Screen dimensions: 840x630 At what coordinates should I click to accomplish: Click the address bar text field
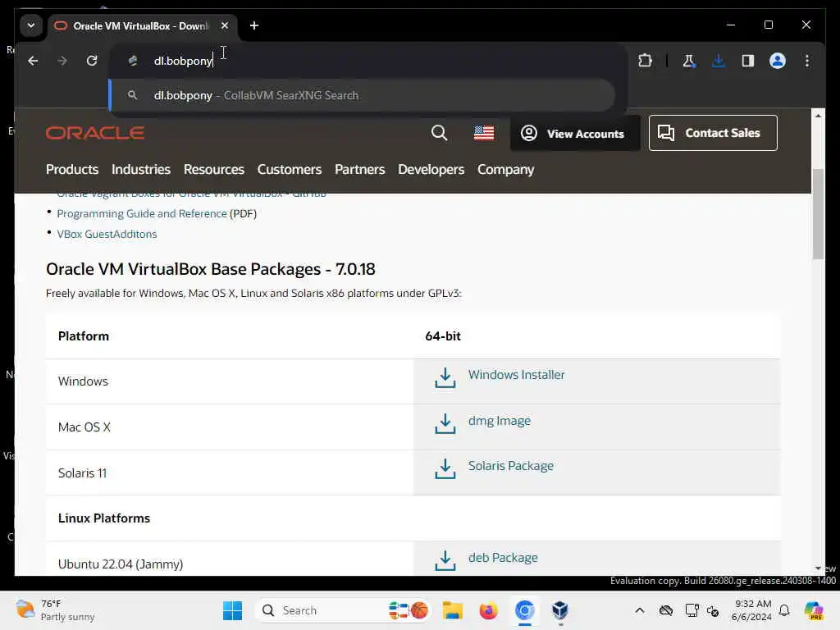coord(368,61)
